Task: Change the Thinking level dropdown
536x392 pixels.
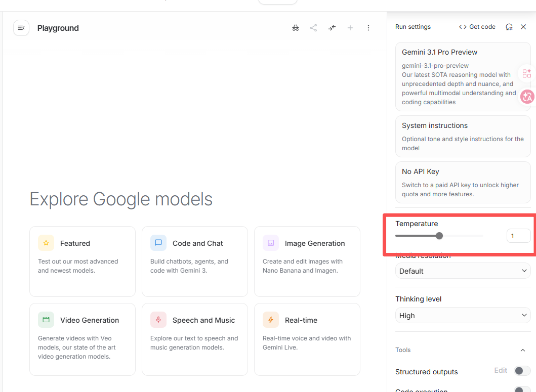Action: pos(462,315)
